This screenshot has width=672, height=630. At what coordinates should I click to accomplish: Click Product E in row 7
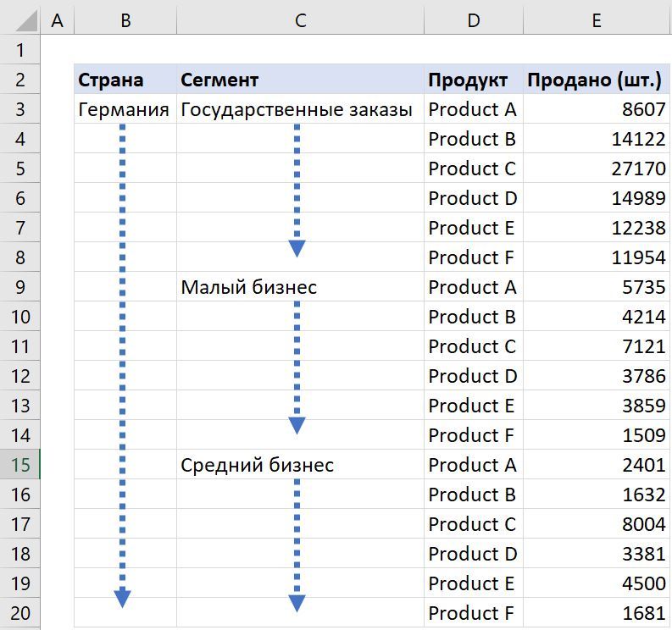(474, 228)
